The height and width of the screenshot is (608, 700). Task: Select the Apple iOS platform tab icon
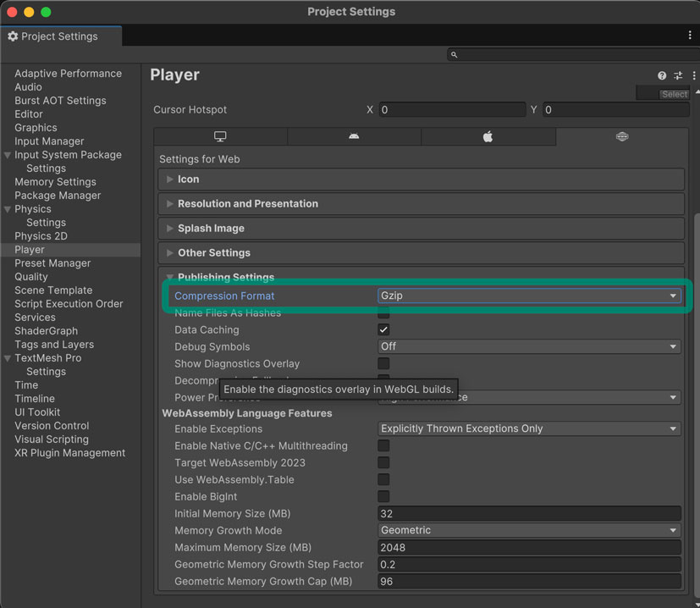488,136
